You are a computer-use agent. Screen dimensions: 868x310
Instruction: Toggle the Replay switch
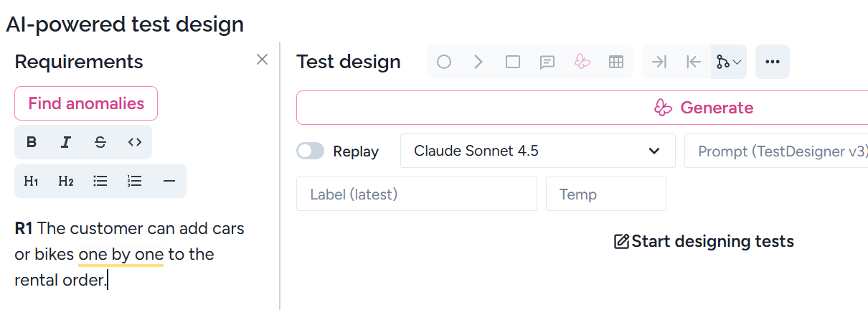[311, 151]
